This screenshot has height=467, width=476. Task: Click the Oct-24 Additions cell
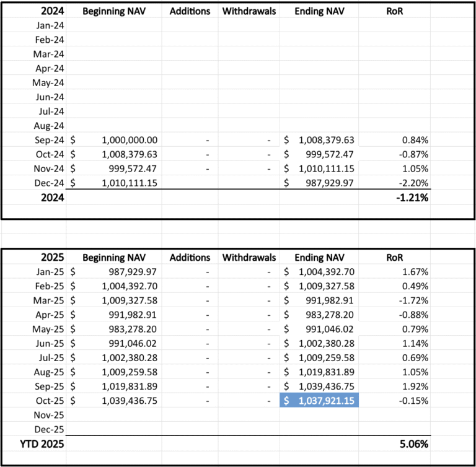click(190, 154)
